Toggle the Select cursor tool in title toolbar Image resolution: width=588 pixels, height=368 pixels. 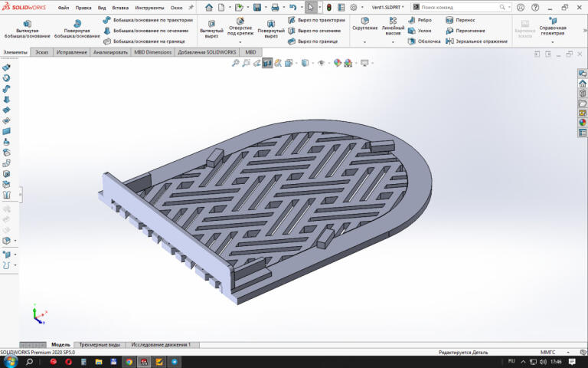311,7
